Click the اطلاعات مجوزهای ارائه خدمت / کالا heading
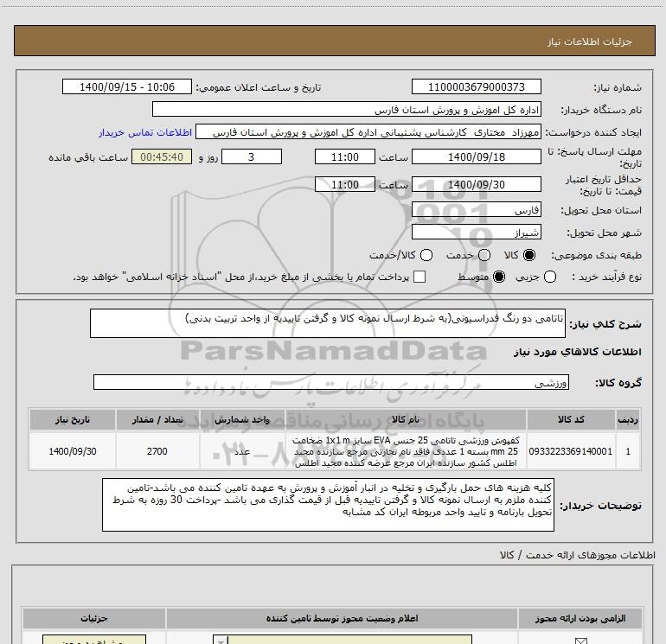The height and width of the screenshot is (644, 666). click(x=578, y=555)
